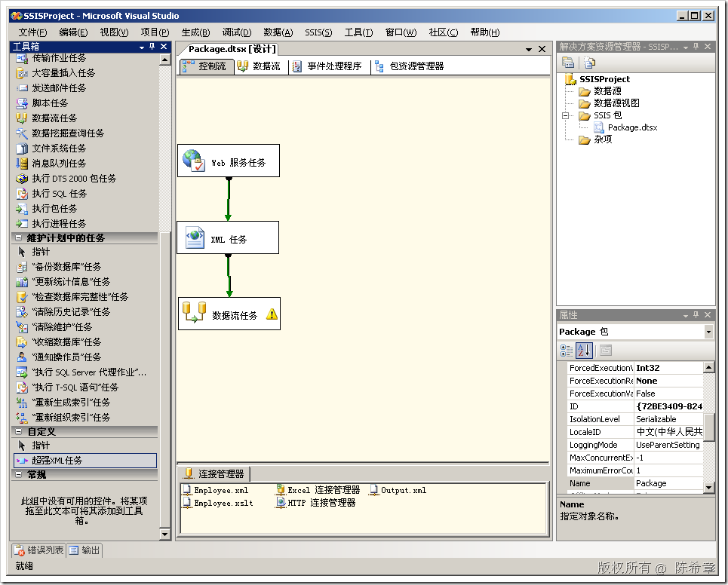Viewport: 728px width, 585px height.
Task: Switch to the 数据流 designer tab
Action: pos(260,66)
